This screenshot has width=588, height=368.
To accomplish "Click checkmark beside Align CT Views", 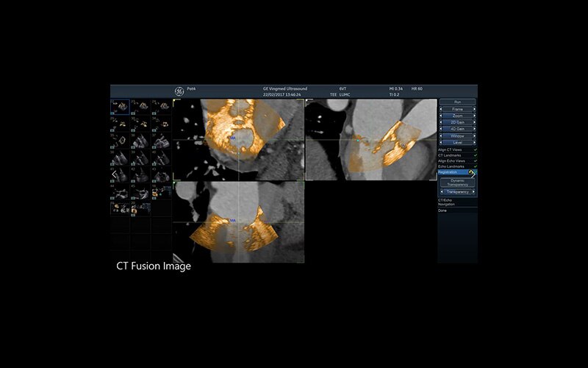I will coord(475,149).
